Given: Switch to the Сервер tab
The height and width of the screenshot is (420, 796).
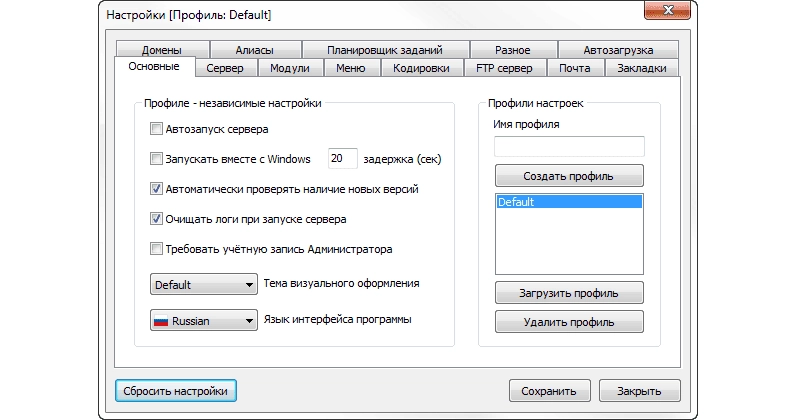Looking at the screenshot, I should pos(225,68).
